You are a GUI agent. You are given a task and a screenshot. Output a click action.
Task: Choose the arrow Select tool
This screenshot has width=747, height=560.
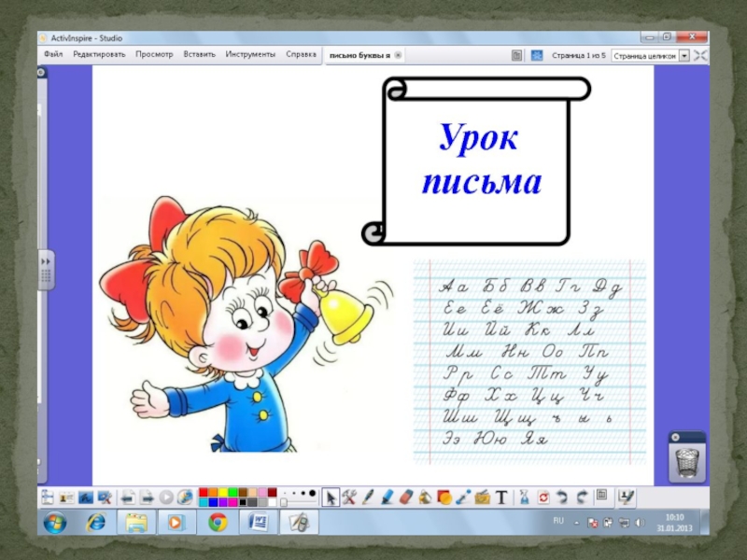pyautogui.click(x=330, y=497)
